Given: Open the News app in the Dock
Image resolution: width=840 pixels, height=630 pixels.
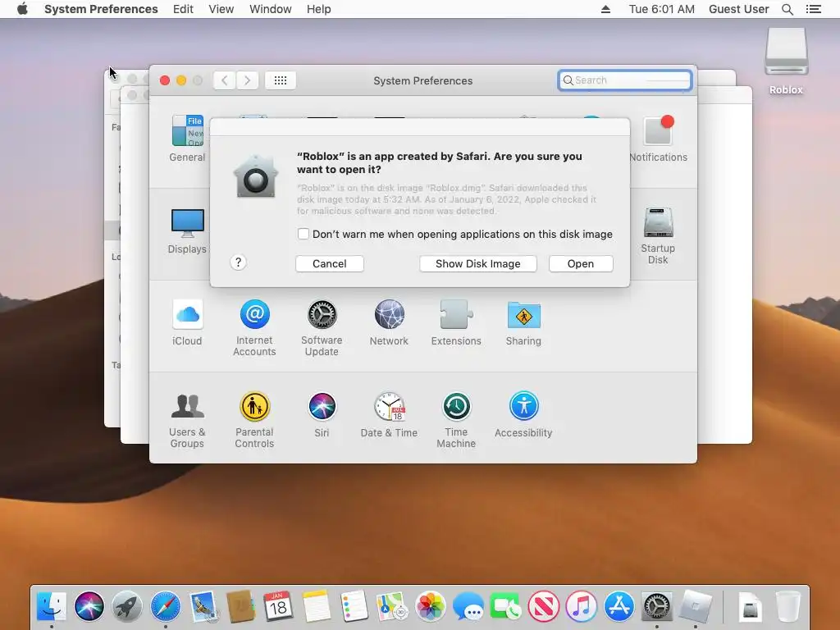Looking at the screenshot, I should 544,606.
